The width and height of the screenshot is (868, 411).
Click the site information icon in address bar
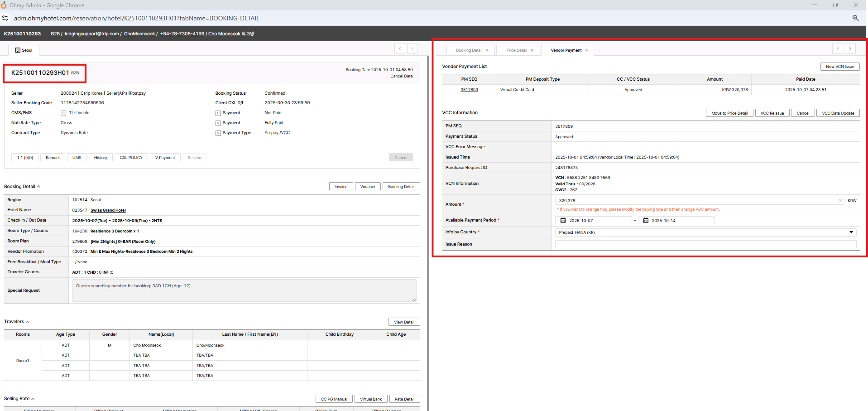(5, 18)
